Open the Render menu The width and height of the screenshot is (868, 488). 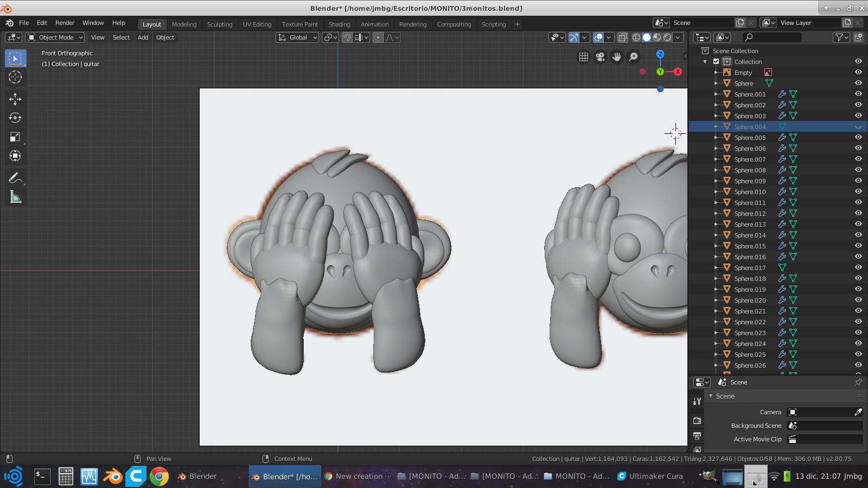65,23
